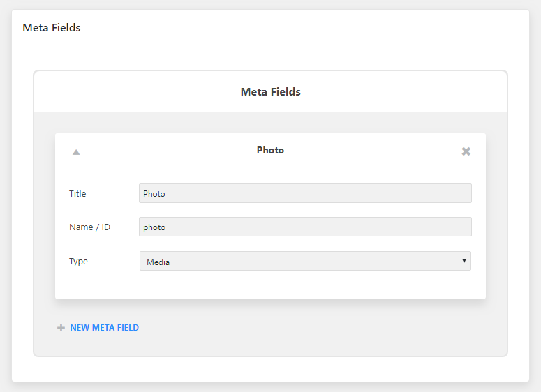Focus the Name / ID input field
This screenshot has height=392, width=541.
[x=305, y=227]
